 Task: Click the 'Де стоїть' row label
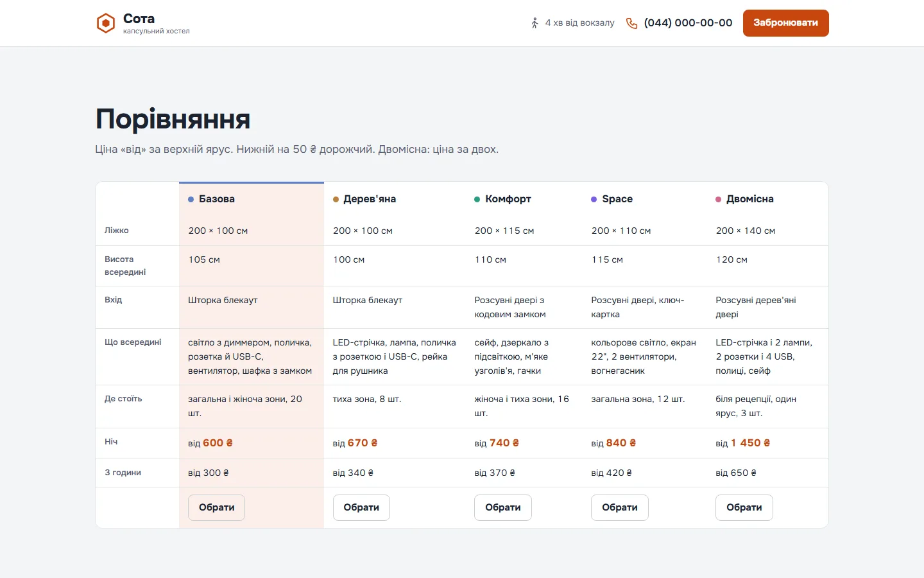(x=123, y=399)
